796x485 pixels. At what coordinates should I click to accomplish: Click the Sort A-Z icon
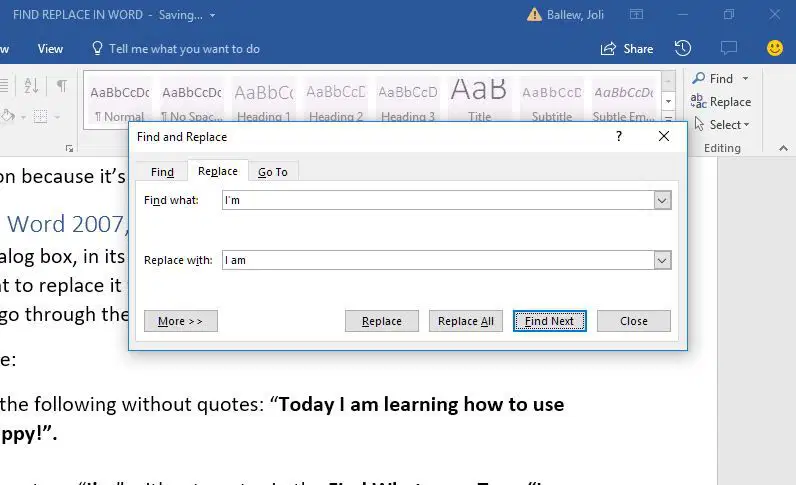[x=31, y=85]
